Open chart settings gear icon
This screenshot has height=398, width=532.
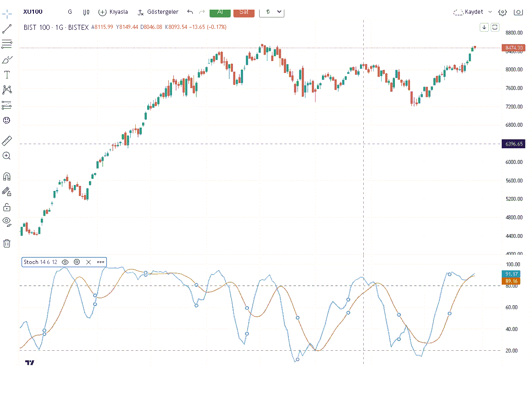pyautogui.click(x=503, y=12)
